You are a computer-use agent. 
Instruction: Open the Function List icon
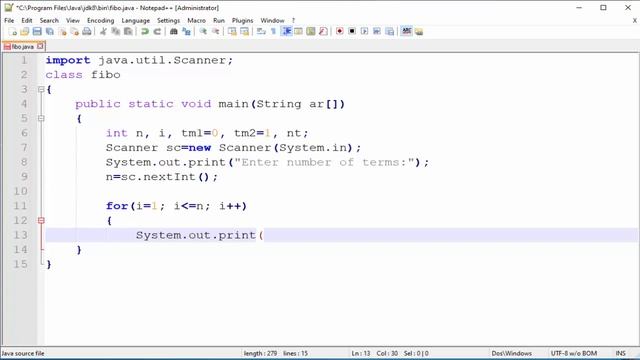[323, 31]
